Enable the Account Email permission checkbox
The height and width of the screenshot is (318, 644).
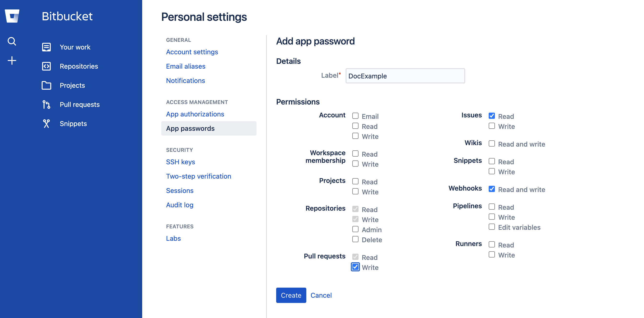pyautogui.click(x=355, y=116)
